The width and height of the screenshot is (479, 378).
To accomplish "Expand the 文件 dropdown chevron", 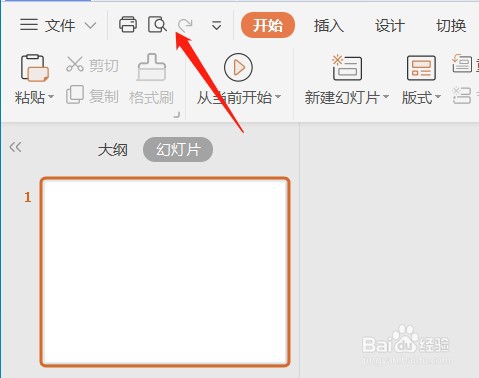I will (x=90, y=25).
